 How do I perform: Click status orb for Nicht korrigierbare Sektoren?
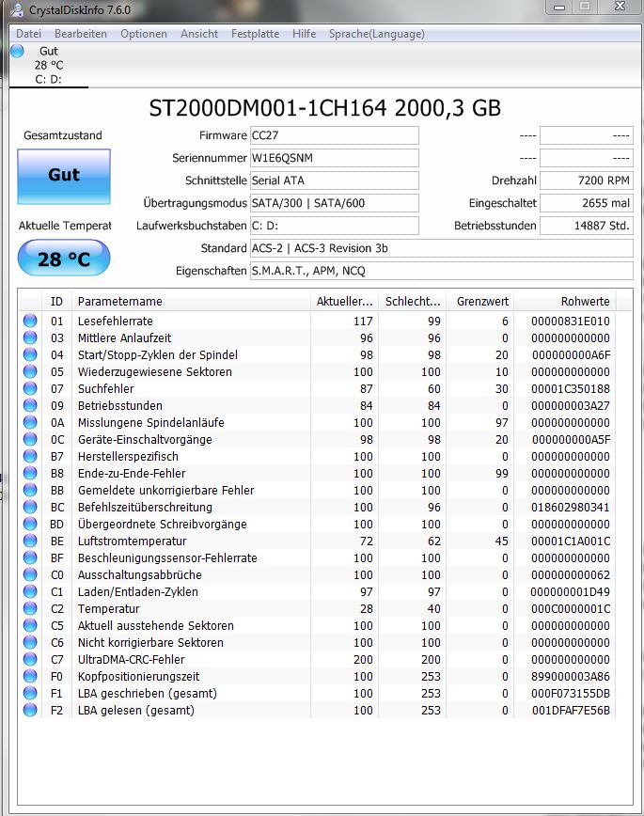(x=30, y=642)
